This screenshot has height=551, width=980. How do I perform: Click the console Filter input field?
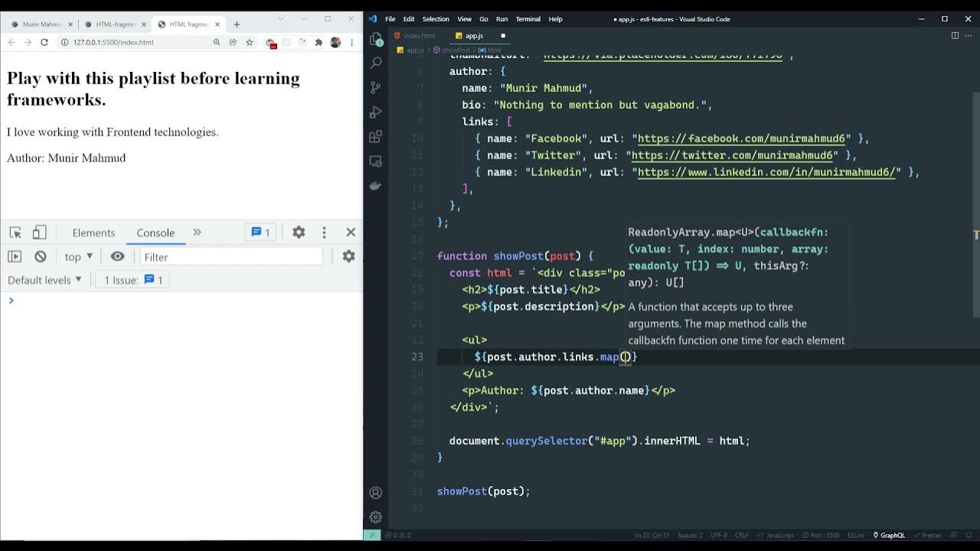point(231,257)
